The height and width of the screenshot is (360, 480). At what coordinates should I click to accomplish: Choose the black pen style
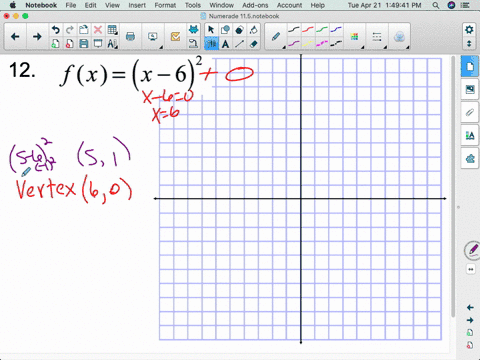tap(294, 30)
